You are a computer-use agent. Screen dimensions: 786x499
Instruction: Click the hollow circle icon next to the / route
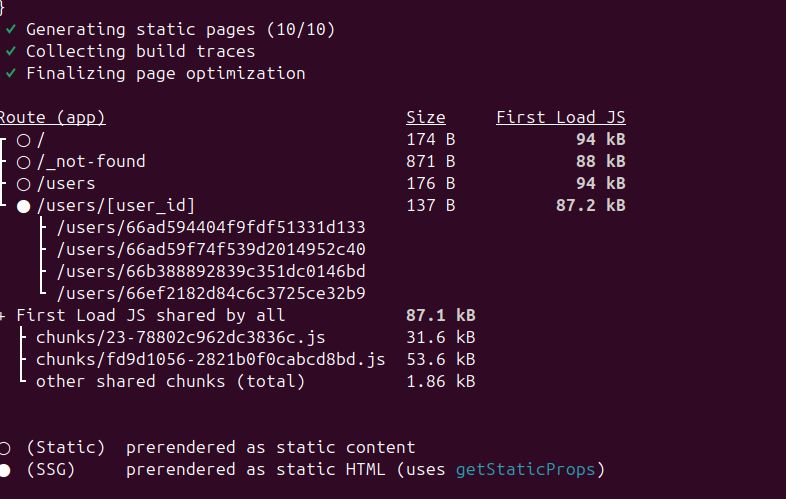[24, 140]
